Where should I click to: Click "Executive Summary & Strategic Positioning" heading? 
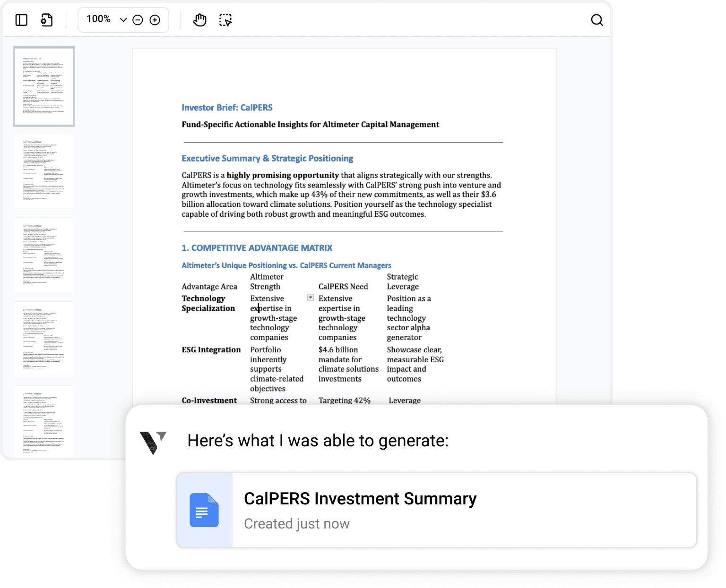[268, 158]
